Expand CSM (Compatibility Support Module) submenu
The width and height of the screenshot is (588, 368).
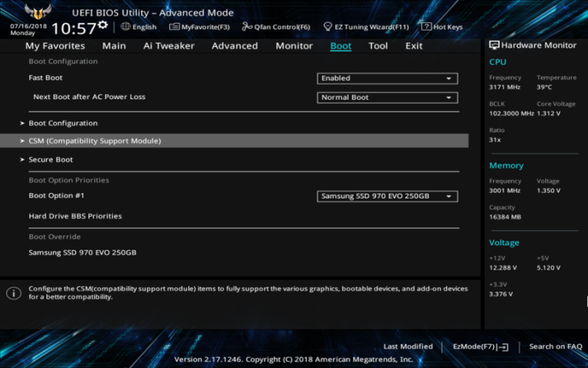(234, 140)
